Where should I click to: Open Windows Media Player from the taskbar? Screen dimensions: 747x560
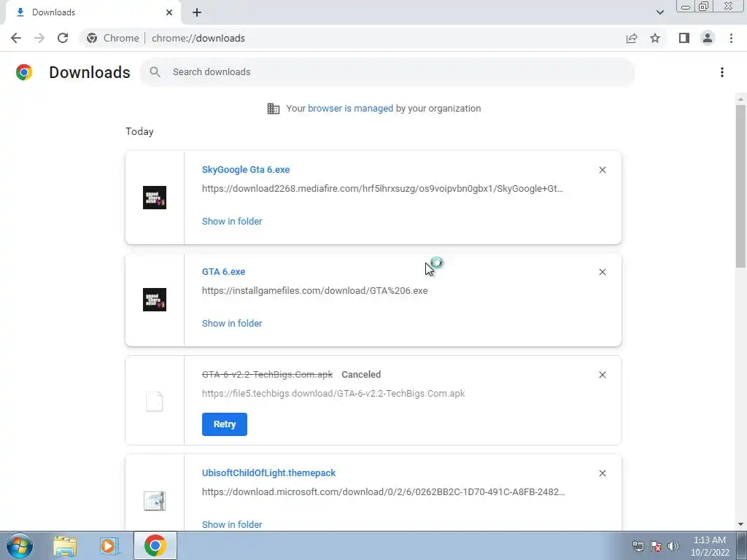[x=108, y=546]
